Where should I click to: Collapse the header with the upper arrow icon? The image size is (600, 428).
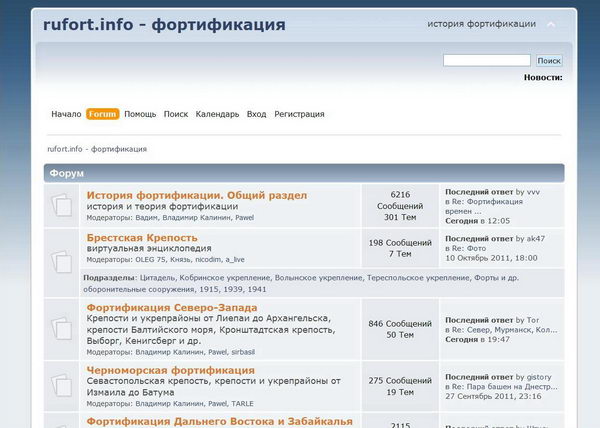click(x=551, y=24)
